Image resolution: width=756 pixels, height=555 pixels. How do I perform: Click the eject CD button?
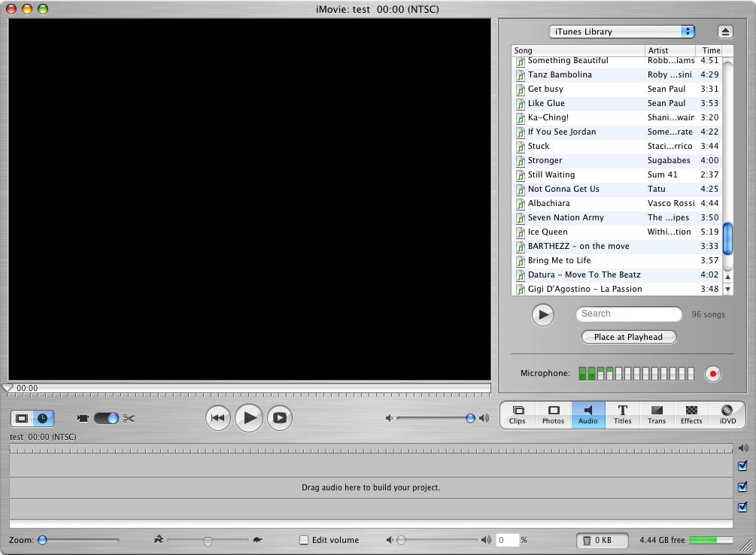pyautogui.click(x=725, y=32)
